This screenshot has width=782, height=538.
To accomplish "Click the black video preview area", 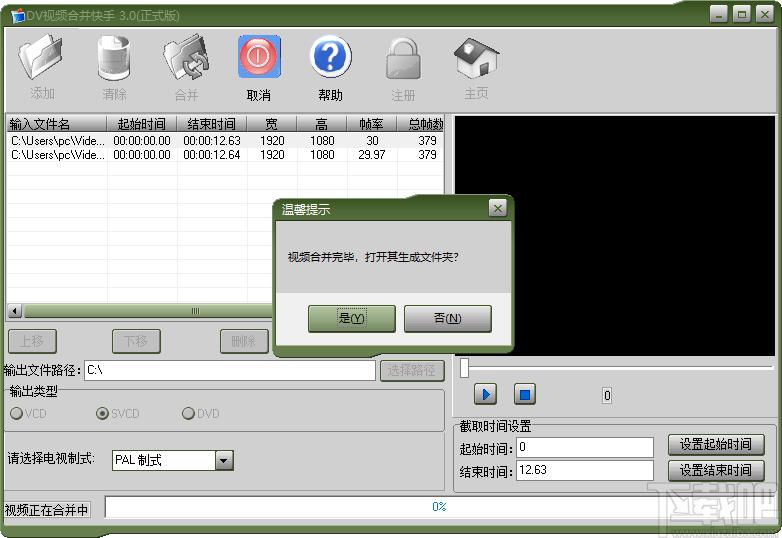I will pyautogui.click(x=614, y=236).
